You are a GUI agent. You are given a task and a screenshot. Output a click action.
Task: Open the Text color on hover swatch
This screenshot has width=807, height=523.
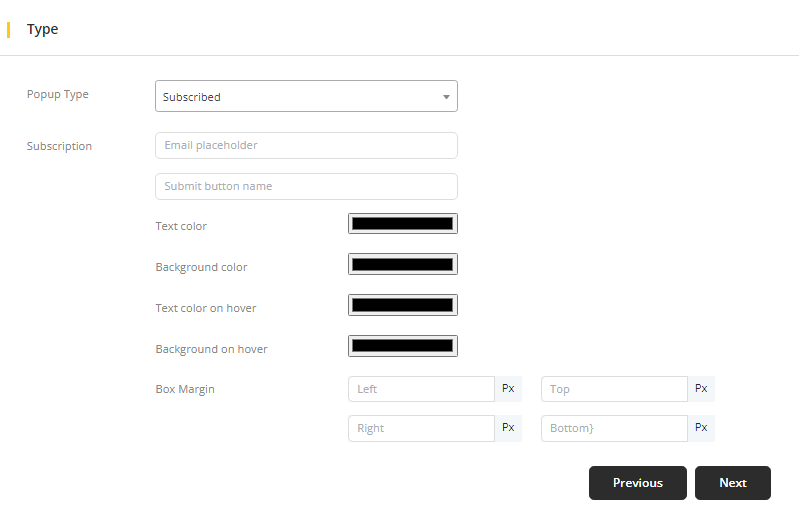[402, 305]
